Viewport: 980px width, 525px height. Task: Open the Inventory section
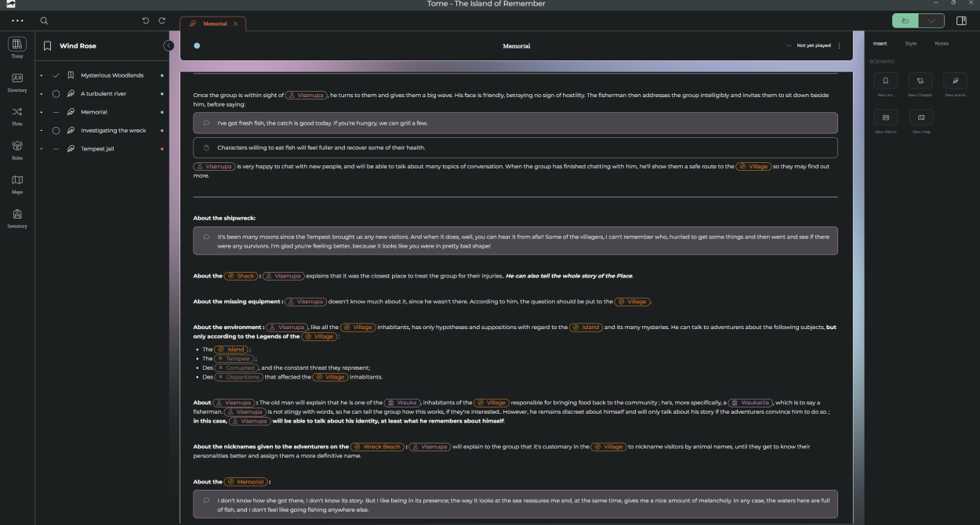[x=17, y=217]
